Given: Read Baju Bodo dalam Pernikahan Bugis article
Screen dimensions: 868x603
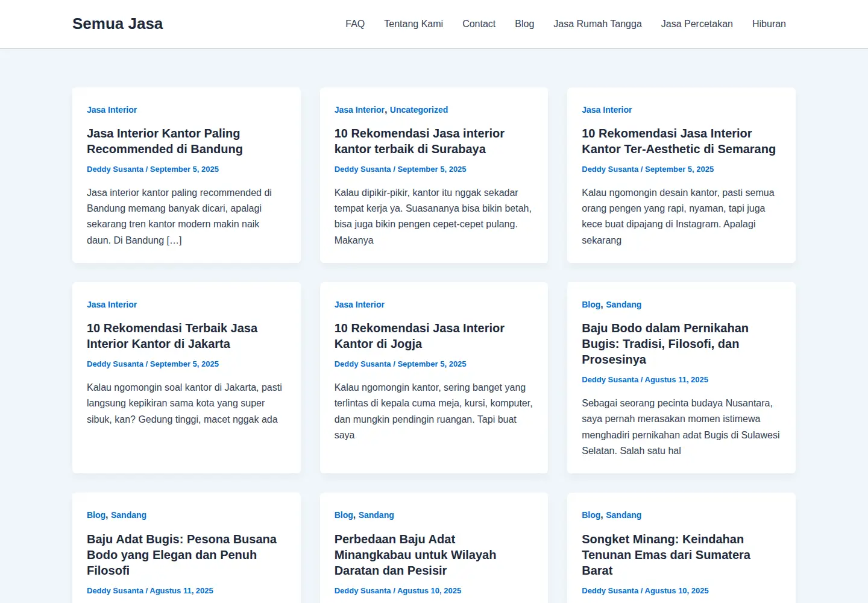Looking at the screenshot, I should (665, 344).
